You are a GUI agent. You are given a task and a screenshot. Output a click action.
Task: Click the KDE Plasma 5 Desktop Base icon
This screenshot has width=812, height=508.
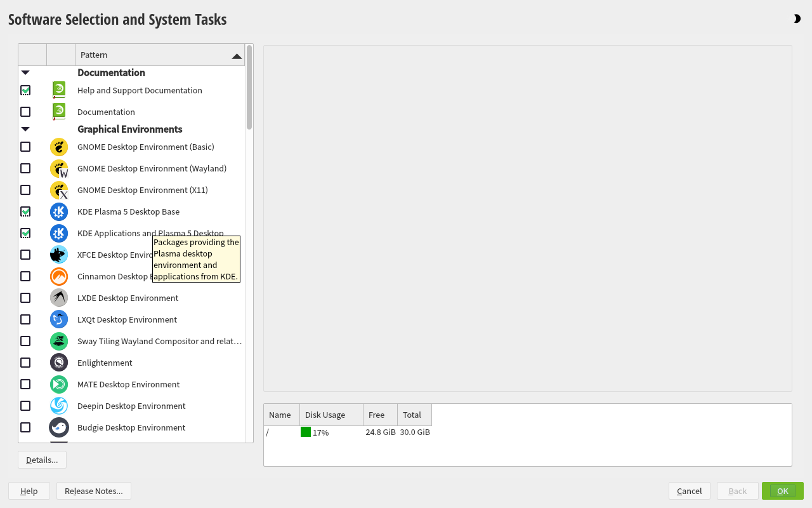coord(59,211)
